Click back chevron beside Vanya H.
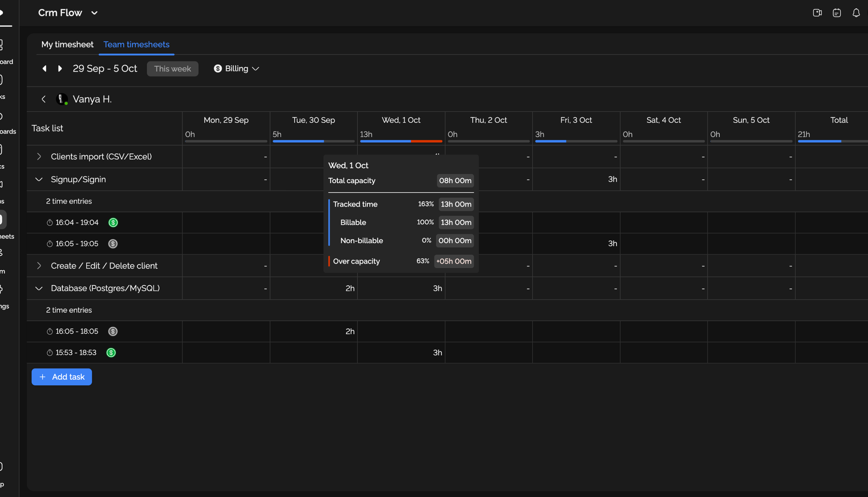The image size is (868, 497). [x=43, y=99]
